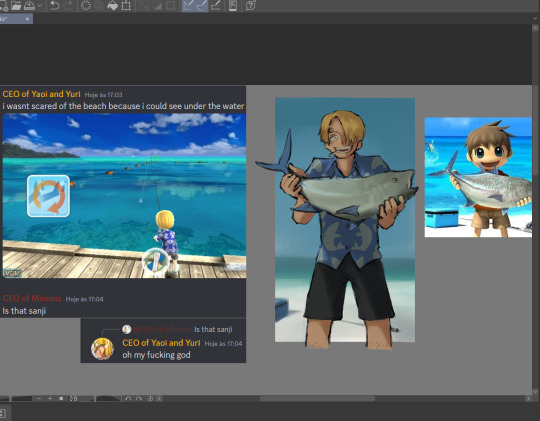Screen dimensions: 540x421
Task: Toggle Snap to Special Ruler
Action: click(x=201, y=6)
